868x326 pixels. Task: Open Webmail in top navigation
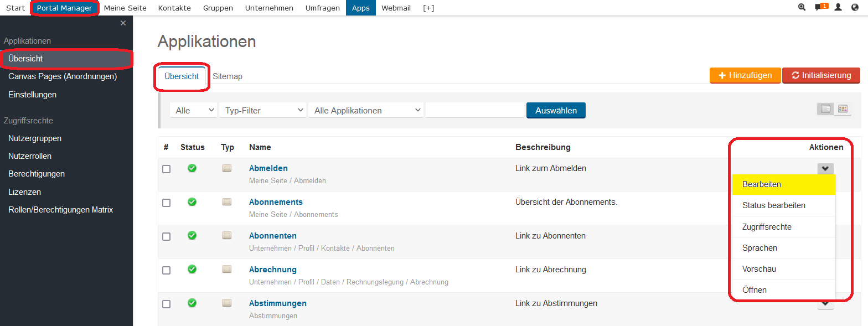click(x=396, y=8)
